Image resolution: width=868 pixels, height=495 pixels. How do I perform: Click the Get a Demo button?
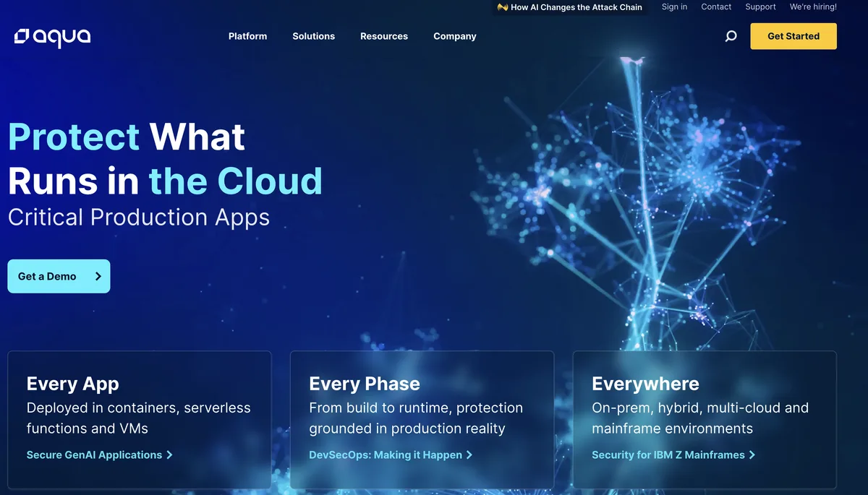coord(59,276)
